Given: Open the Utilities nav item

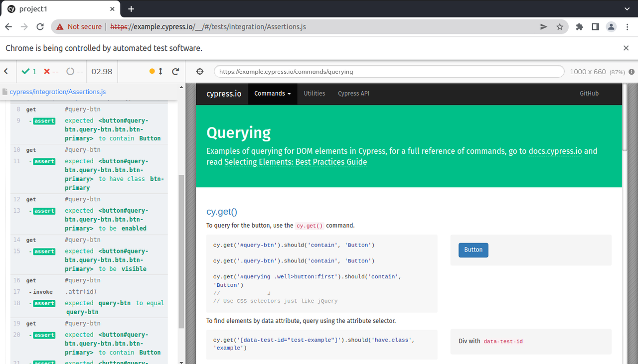Looking at the screenshot, I should point(315,94).
